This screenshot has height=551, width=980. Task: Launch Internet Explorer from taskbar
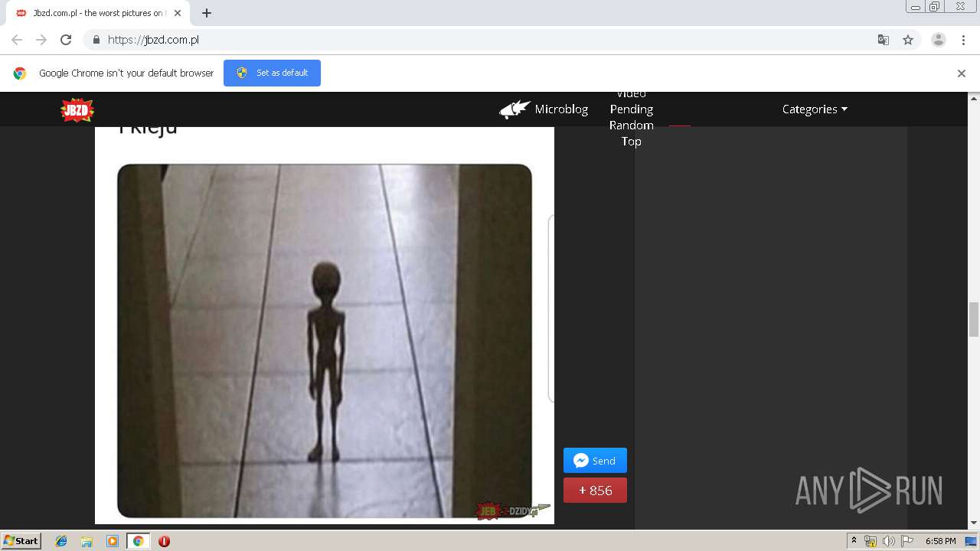point(61,541)
